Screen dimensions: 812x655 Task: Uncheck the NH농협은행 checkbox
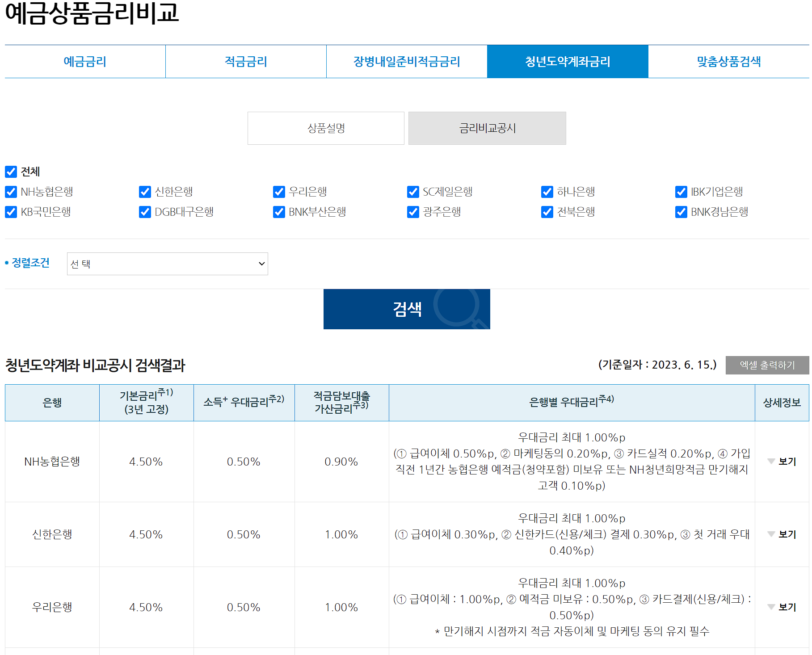[x=11, y=192]
